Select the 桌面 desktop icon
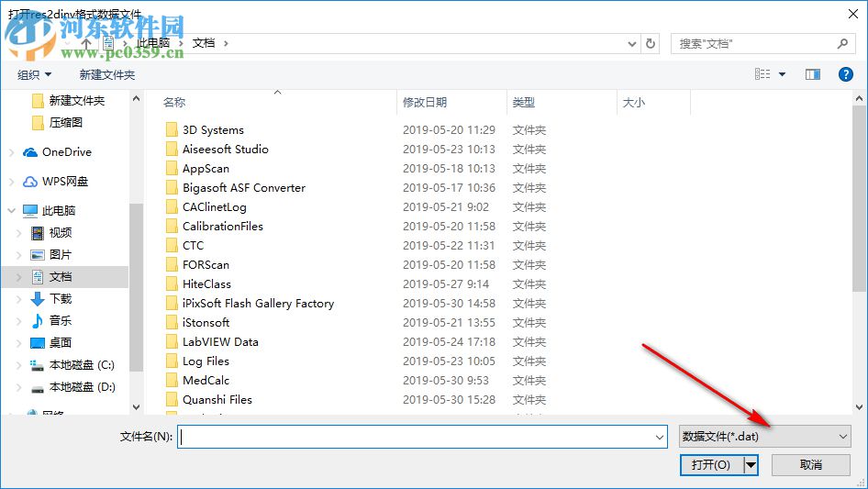Screen dimensions: 868x489 [x=37, y=343]
